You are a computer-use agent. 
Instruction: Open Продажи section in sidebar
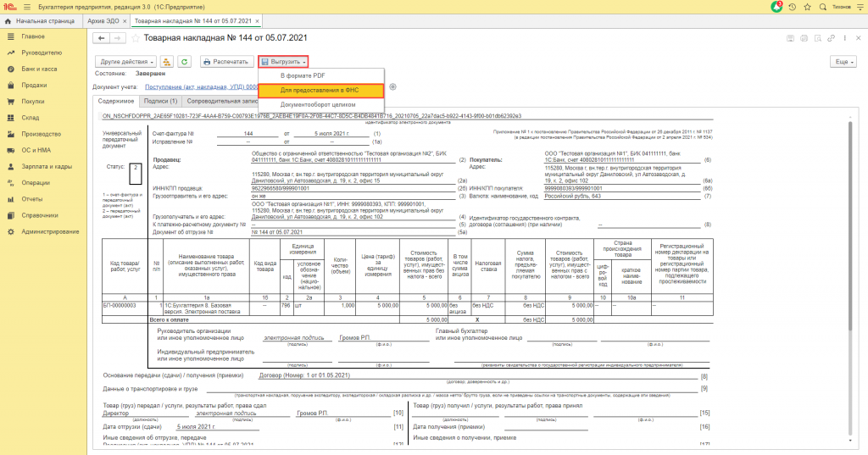[x=34, y=86]
